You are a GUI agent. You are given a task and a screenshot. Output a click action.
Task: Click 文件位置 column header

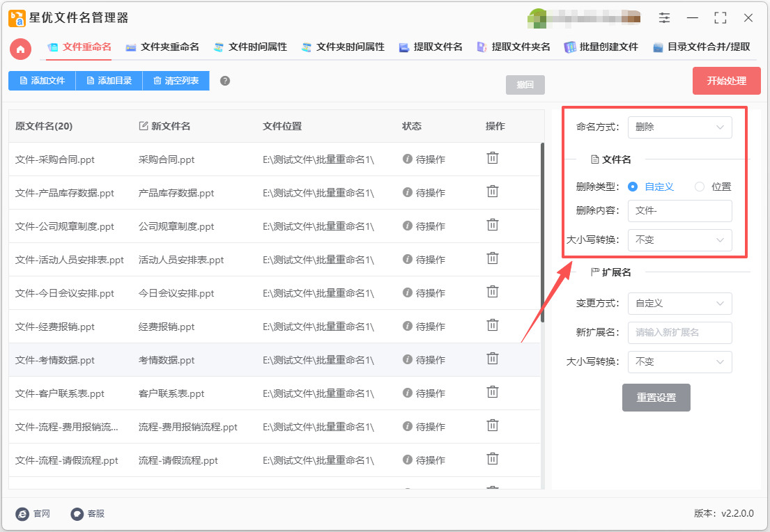(x=282, y=126)
